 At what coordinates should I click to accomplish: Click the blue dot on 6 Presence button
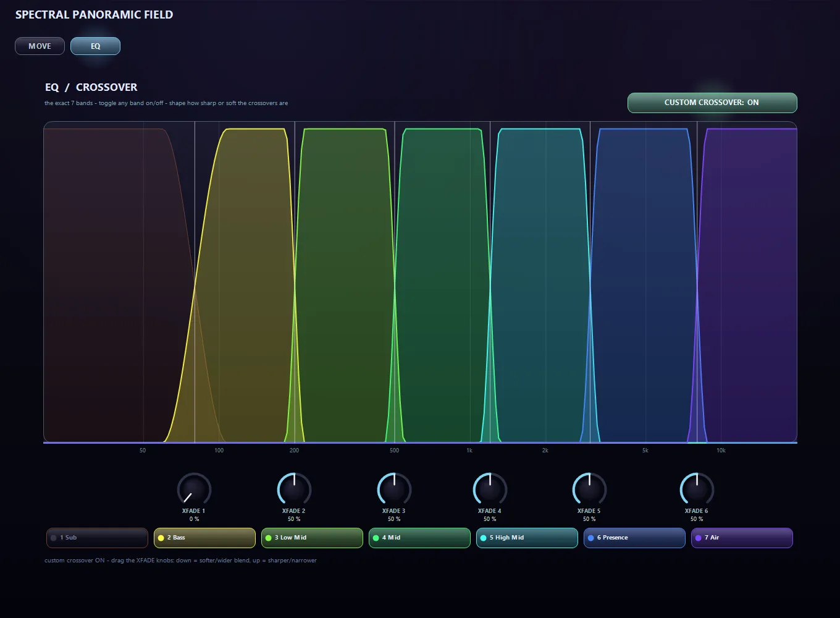(x=591, y=538)
